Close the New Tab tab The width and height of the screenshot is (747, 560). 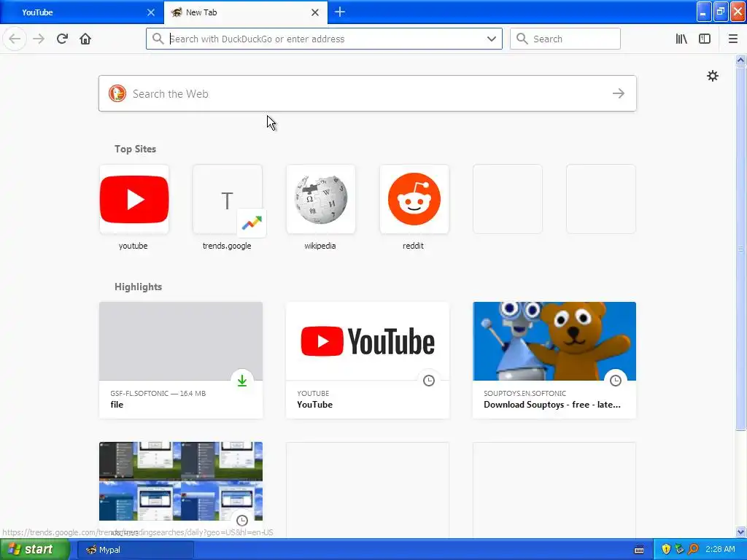pos(315,12)
